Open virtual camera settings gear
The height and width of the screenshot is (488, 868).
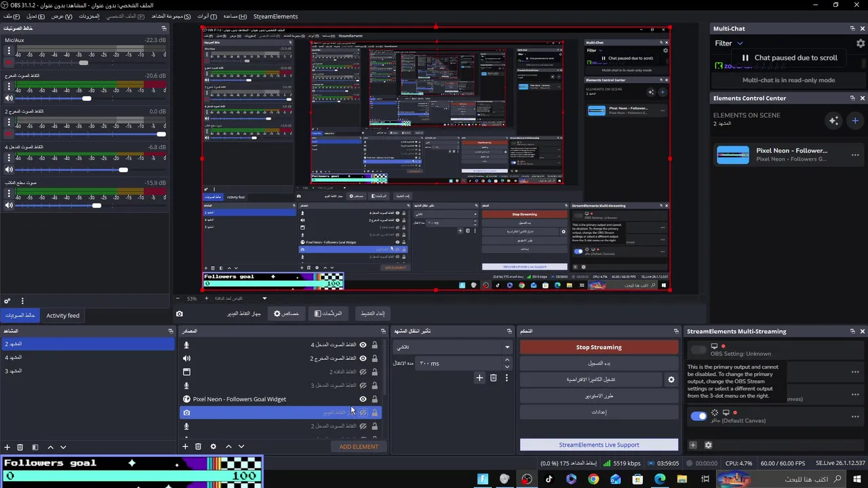[x=671, y=380]
